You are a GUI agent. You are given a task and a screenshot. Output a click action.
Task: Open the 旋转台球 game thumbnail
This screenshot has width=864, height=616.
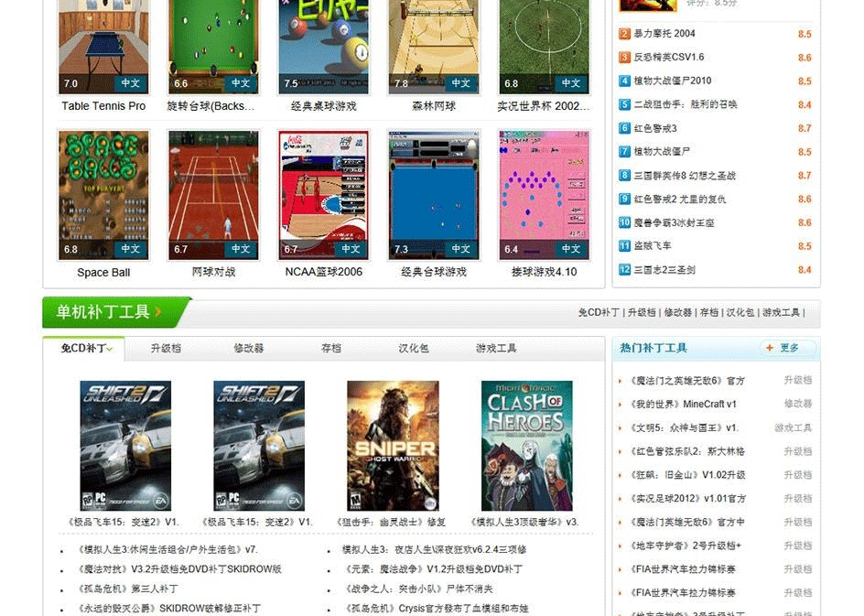[x=213, y=47]
